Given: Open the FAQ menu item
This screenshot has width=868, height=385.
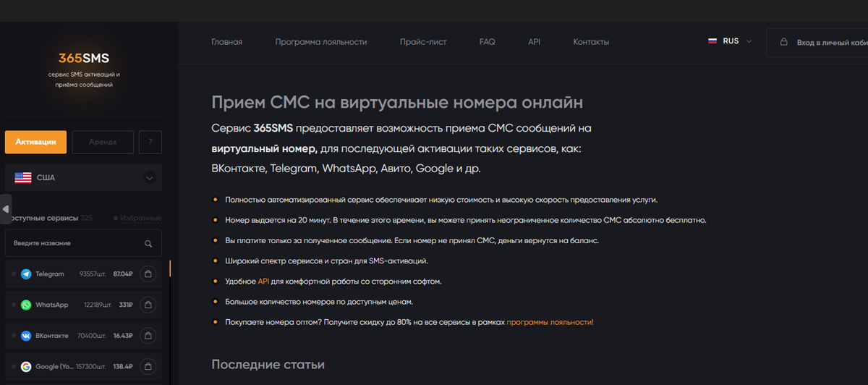Looking at the screenshot, I should point(488,42).
